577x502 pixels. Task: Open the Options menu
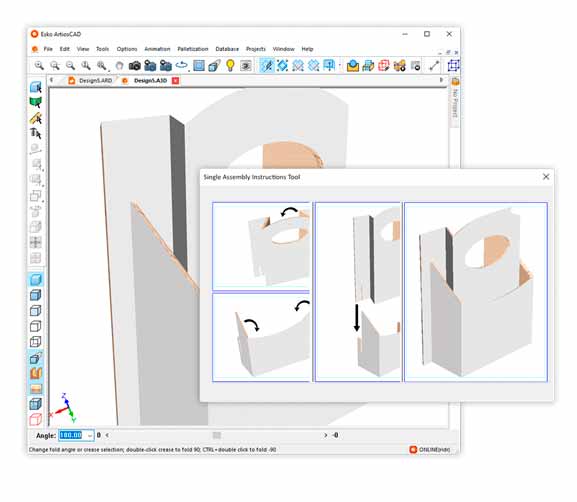click(x=127, y=49)
